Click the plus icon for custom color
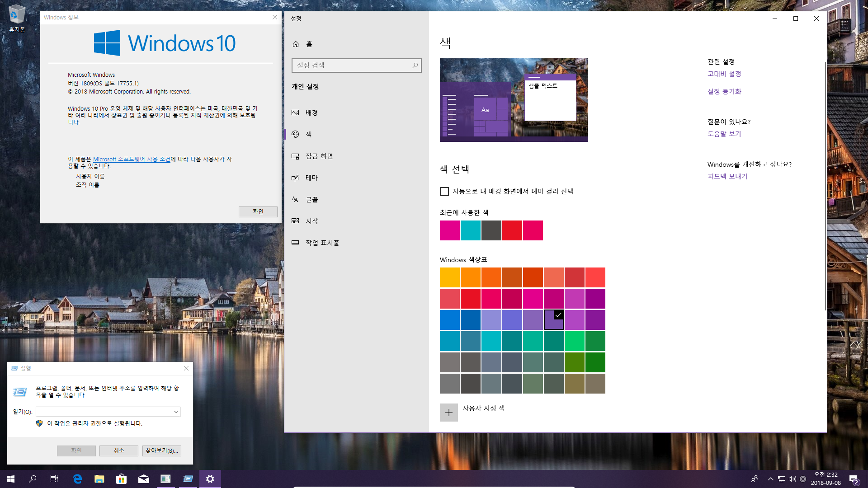Viewport: 868px width, 488px height. [x=449, y=413]
